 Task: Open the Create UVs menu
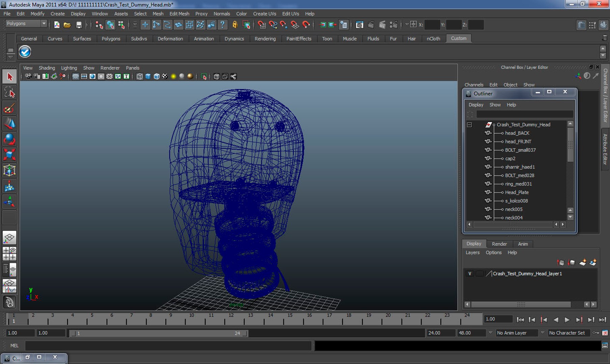pyautogui.click(x=265, y=14)
